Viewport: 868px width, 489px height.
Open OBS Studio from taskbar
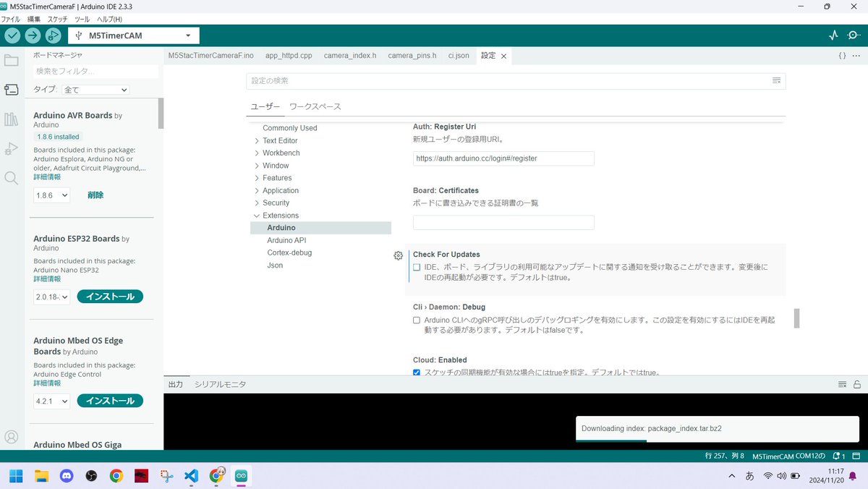91,476
